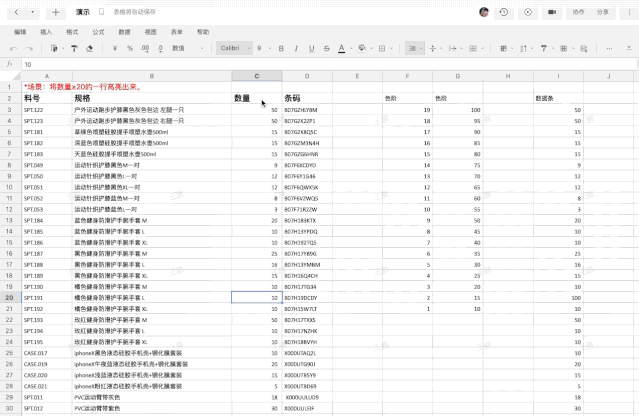This screenshot has width=639, height=416.
Task: Toggle bold formatting
Action: [x=281, y=48]
